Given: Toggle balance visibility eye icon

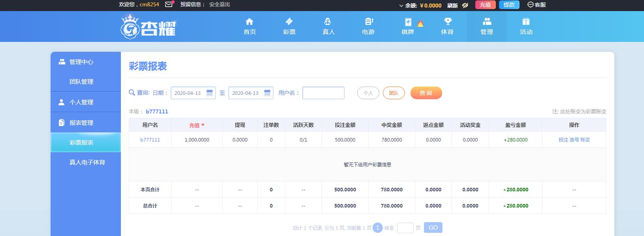Looking at the screenshot, I should pos(465,5).
